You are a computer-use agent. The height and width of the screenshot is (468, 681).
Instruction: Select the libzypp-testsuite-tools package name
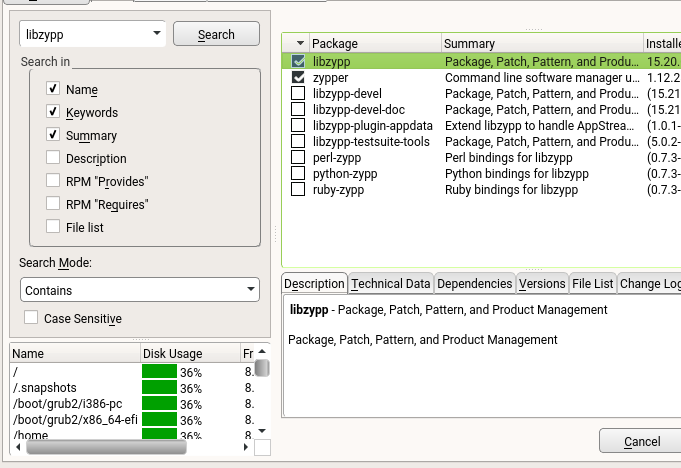[371, 142]
